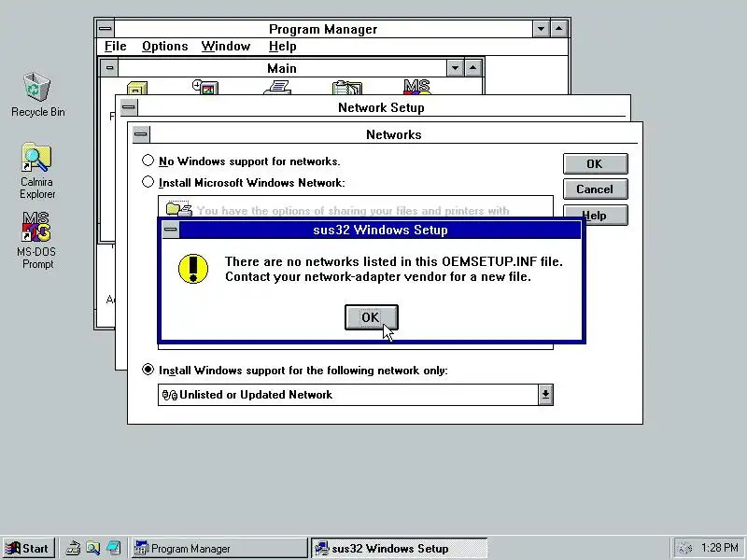
Task: Switch to Program Manager taskbar button
Action: pyautogui.click(x=219, y=549)
